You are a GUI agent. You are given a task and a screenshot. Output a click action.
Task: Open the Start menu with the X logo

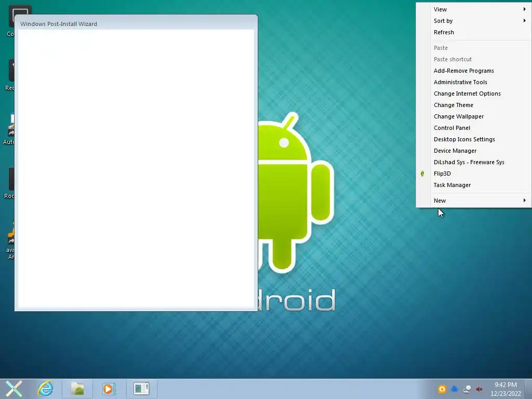[14, 389]
